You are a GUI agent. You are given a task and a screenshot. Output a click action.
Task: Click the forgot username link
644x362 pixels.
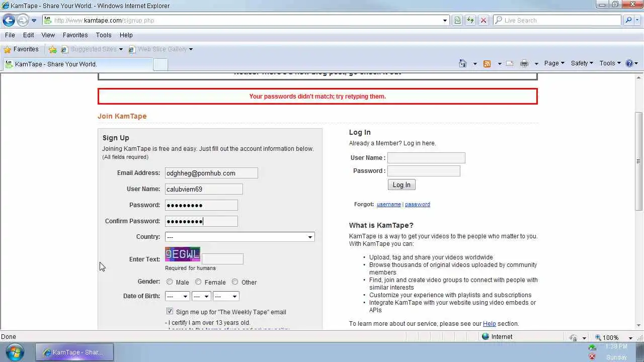coord(389,204)
